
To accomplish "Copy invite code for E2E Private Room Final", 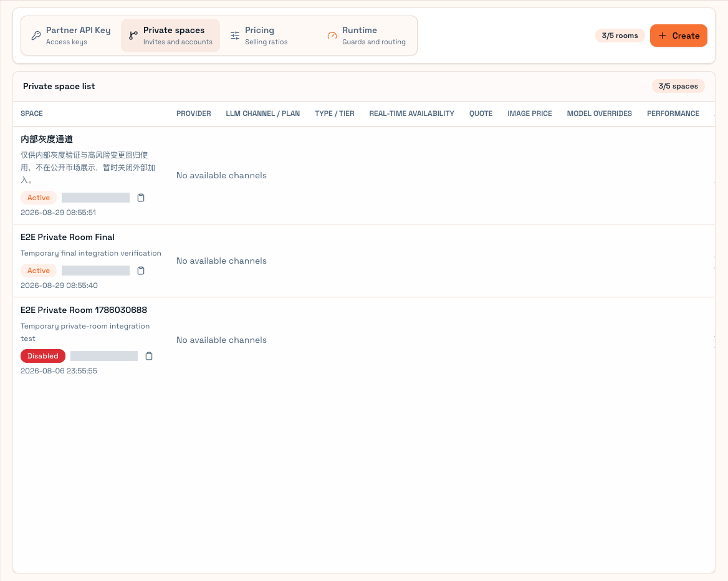I will coord(141,271).
